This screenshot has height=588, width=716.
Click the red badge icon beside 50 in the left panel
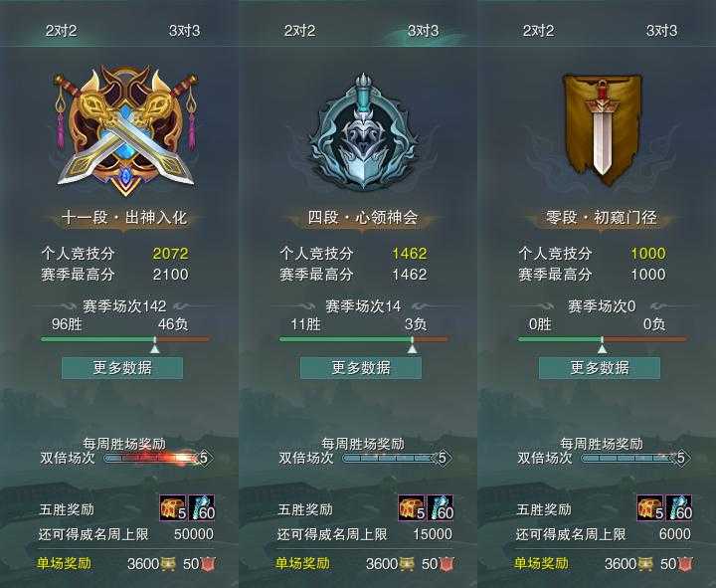tap(208, 564)
